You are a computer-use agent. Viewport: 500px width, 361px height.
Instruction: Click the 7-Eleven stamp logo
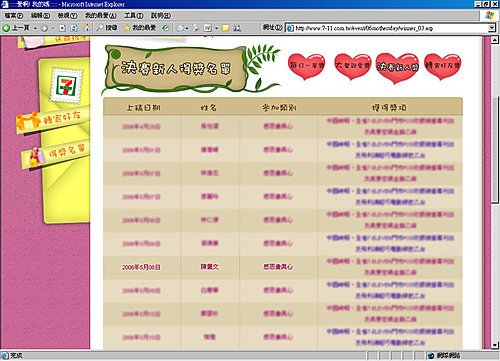point(66,86)
